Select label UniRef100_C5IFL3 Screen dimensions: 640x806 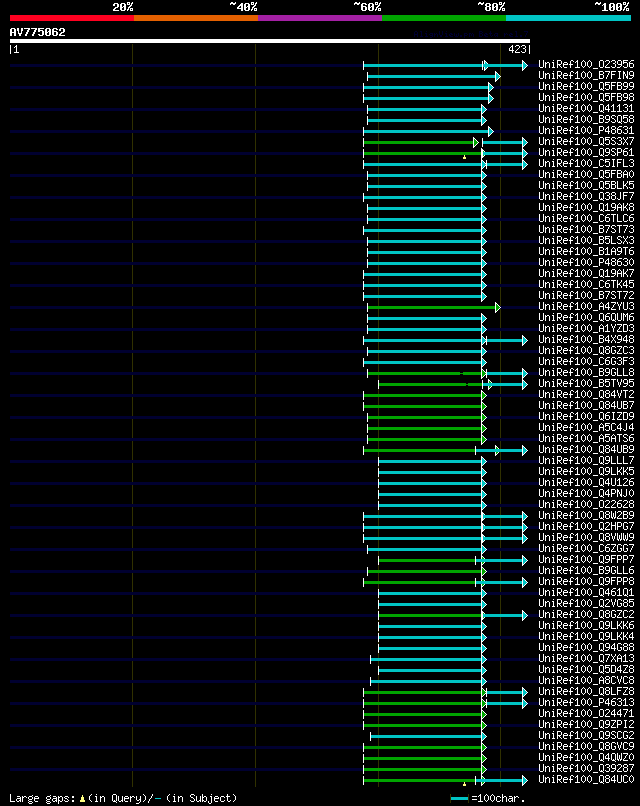pyautogui.click(x=587, y=163)
